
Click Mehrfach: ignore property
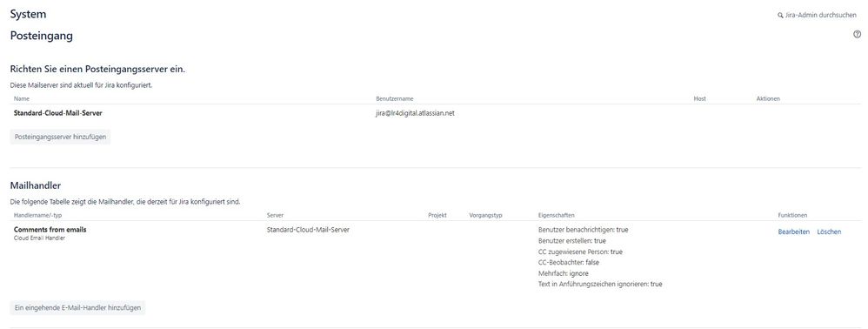point(563,273)
